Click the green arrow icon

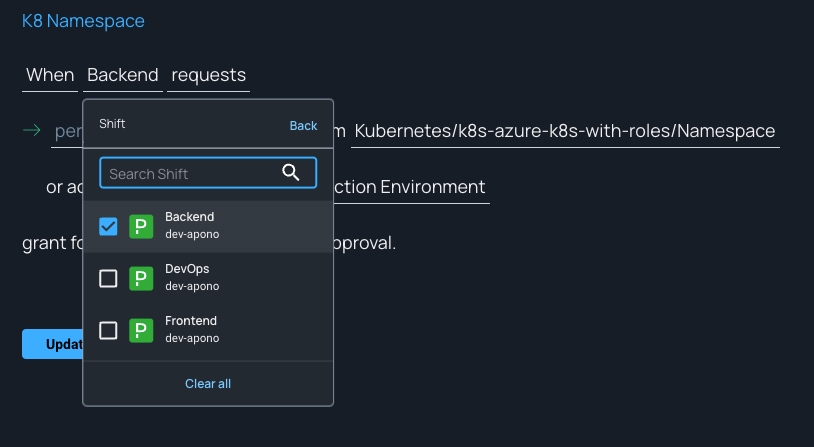coord(32,130)
